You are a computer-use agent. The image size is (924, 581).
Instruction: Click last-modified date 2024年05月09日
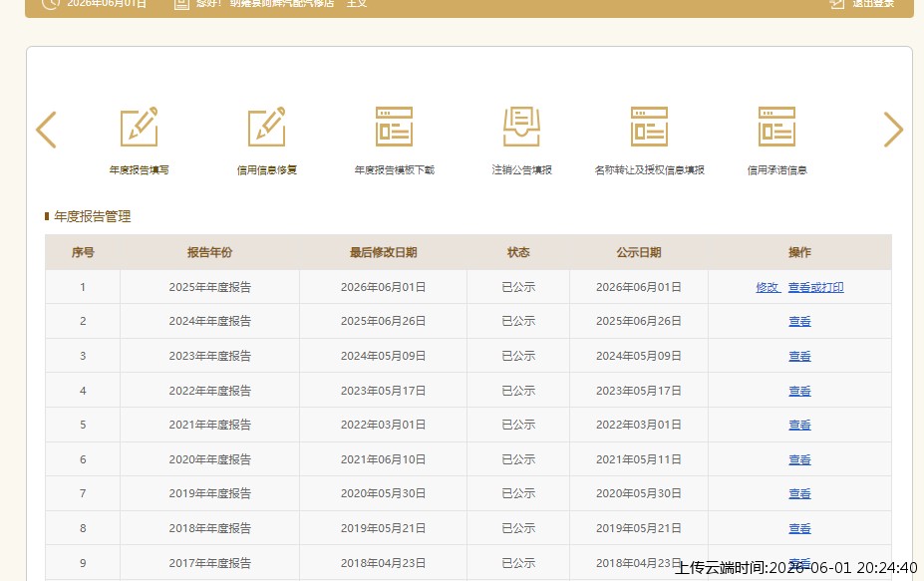(x=383, y=356)
